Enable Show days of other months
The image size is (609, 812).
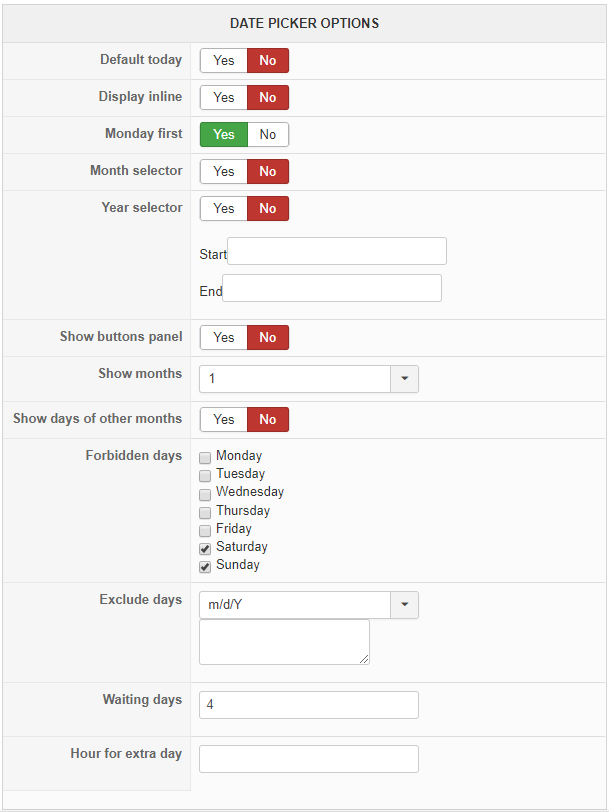224,420
